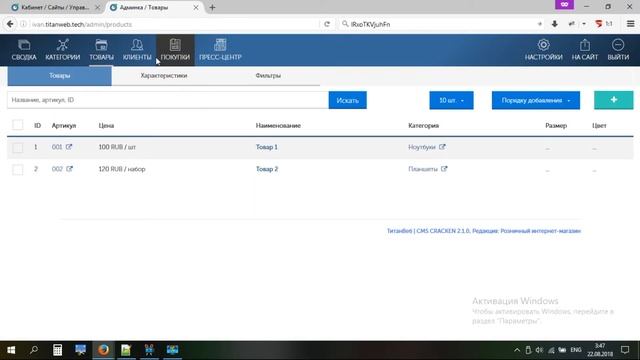Image resolution: width=640 pixels, height=360 pixels.
Task: Open the Товары navigation item
Action: pos(101,50)
